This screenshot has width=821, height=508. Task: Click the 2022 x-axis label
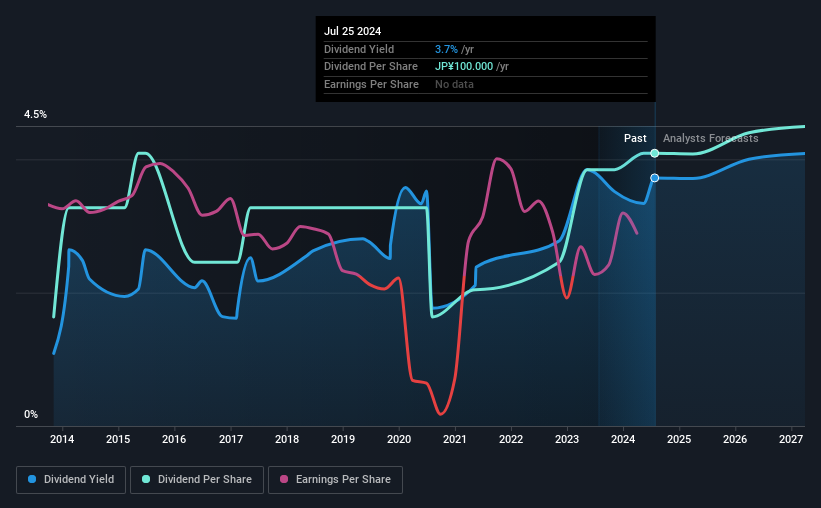coord(511,439)
